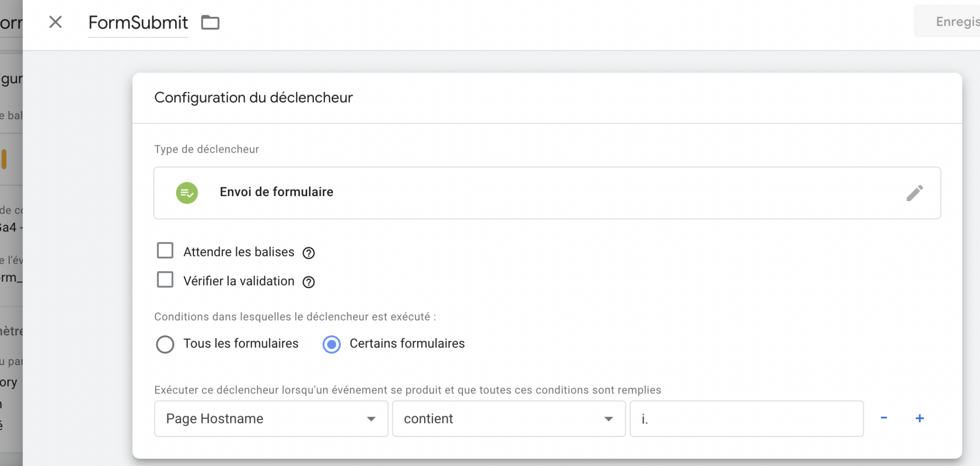The height and width of the screenshot is (466, 980).
Task: Close the FormSubmit trigger panel
Action: click(x=56, y=22)
